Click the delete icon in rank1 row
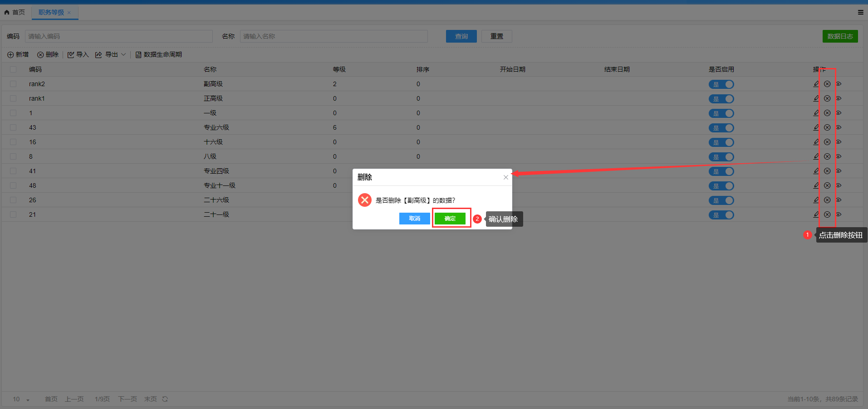Screen dimensions: 868x409 [827, 98]
